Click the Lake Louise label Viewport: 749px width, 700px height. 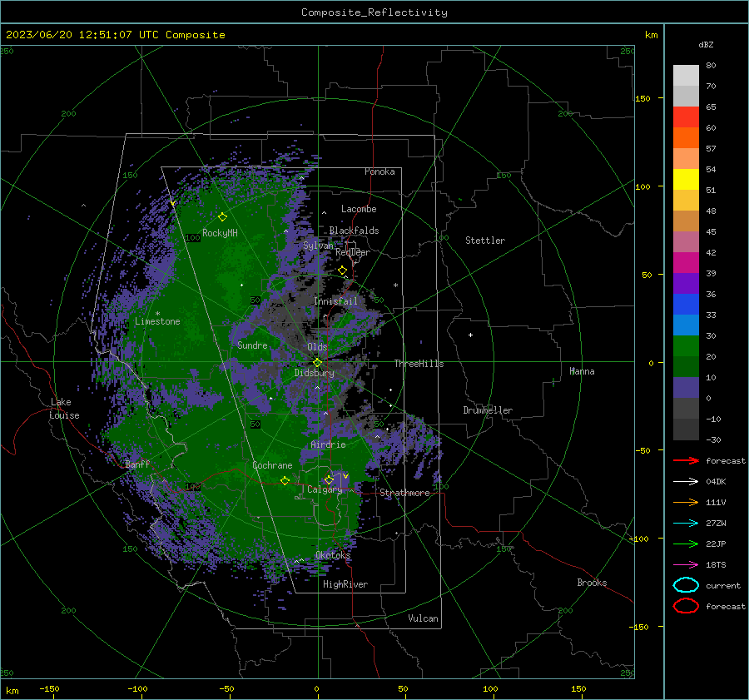(x=64, y=409)
